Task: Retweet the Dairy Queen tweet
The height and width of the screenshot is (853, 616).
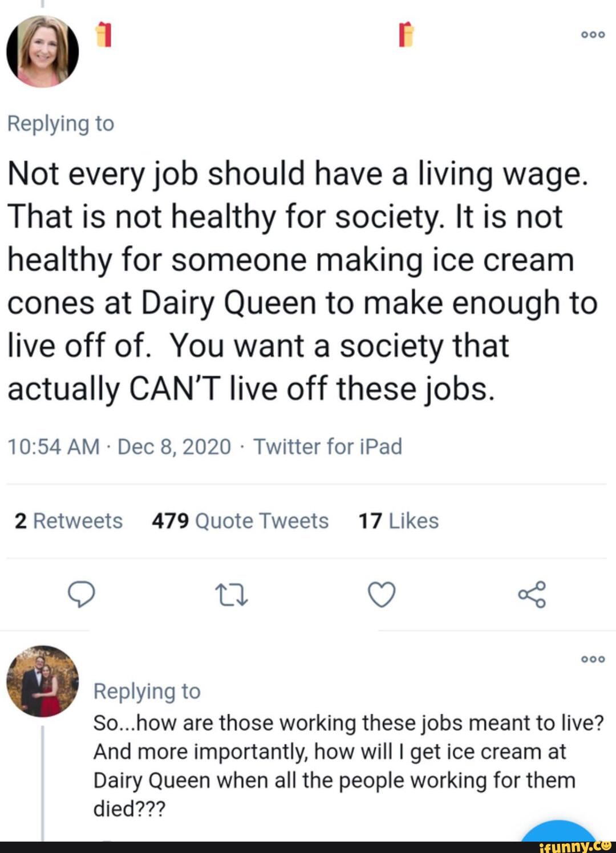Action: [232, 595]
